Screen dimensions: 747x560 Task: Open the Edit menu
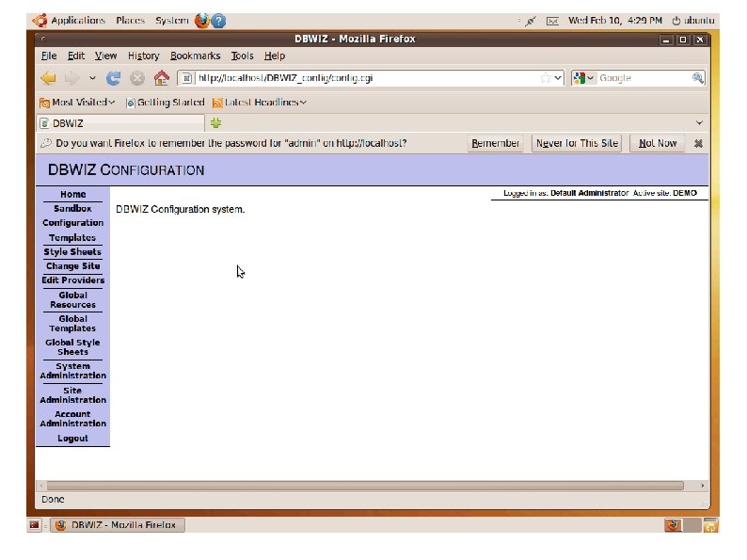(76, 56)
